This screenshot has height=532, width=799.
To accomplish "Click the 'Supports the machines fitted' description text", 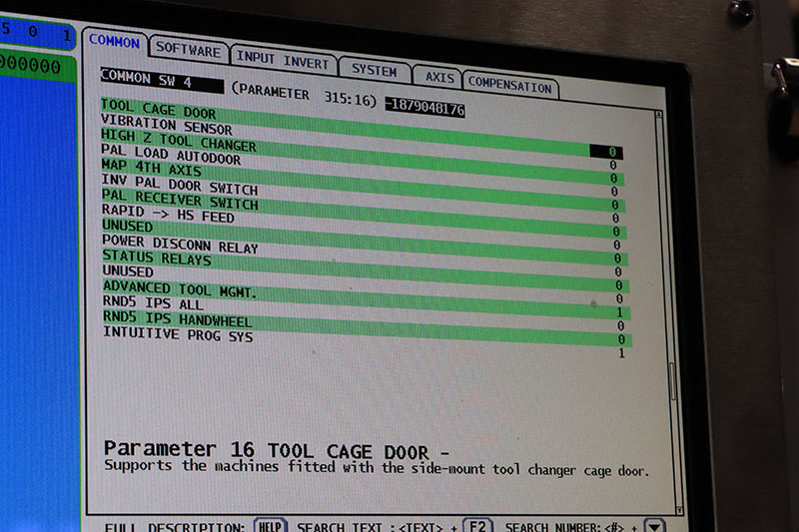I will 377,468.
